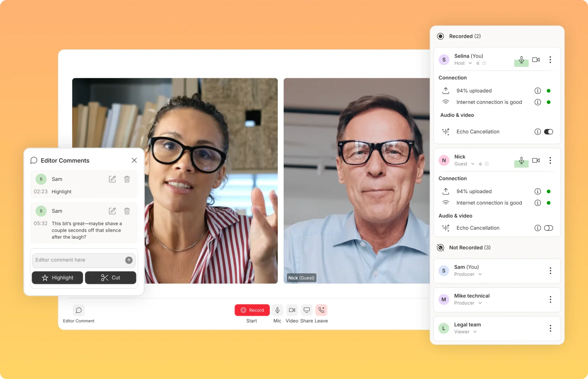Click the Editor comment here input field

coord(84,260)
